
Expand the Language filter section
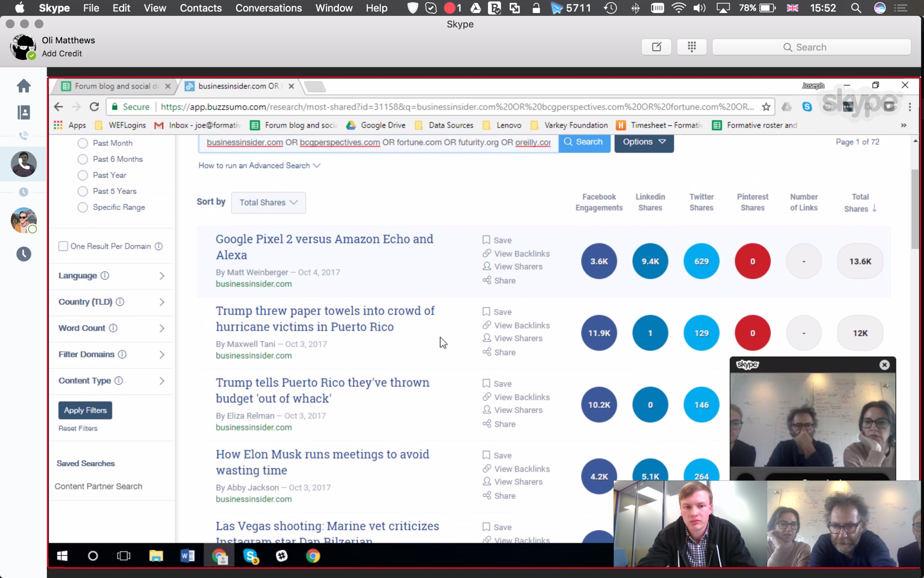tap(112, 276)
